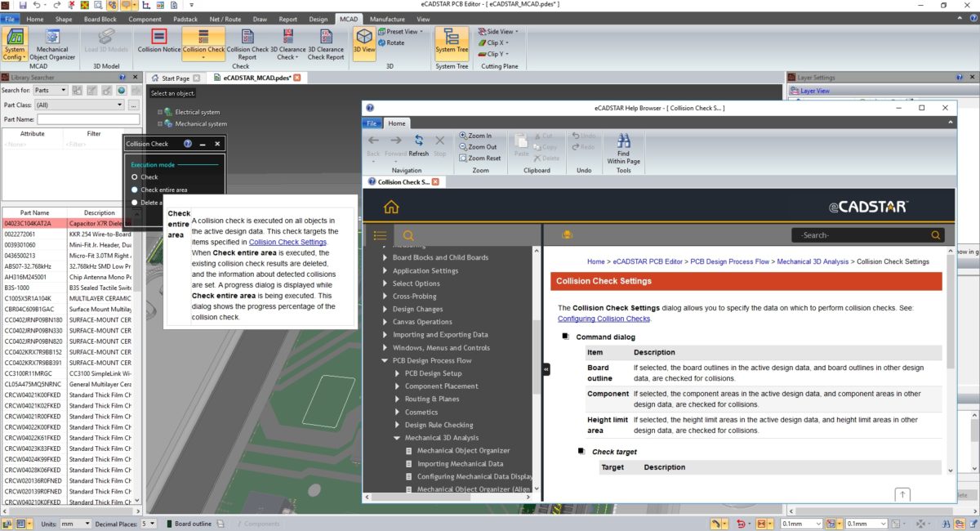Open help for the Library Searcher panel

click(121, 77)
